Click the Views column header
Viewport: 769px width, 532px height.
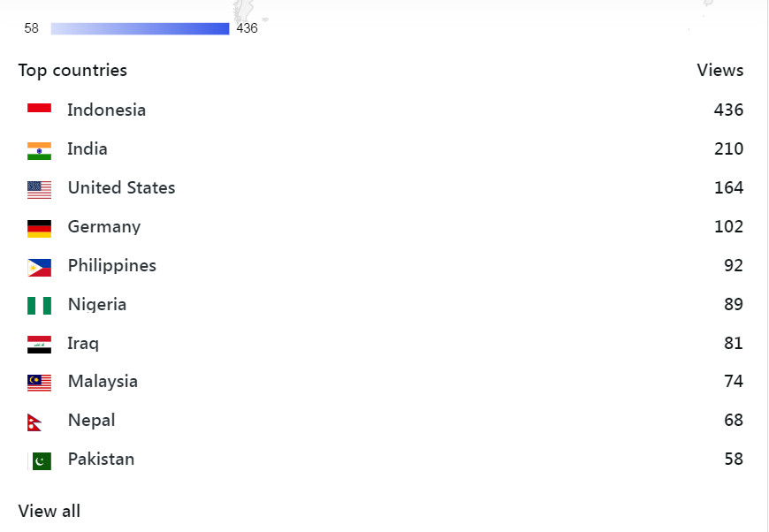(720, 71)
